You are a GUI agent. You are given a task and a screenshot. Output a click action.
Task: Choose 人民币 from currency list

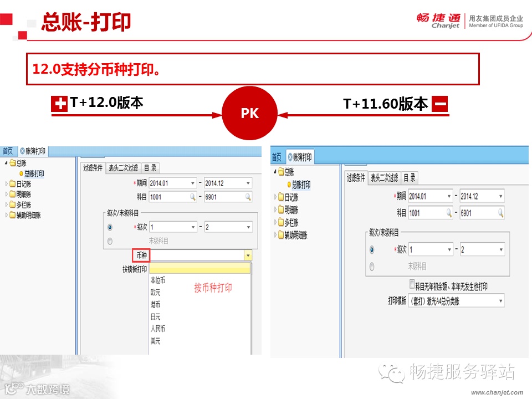pos(158,329)
